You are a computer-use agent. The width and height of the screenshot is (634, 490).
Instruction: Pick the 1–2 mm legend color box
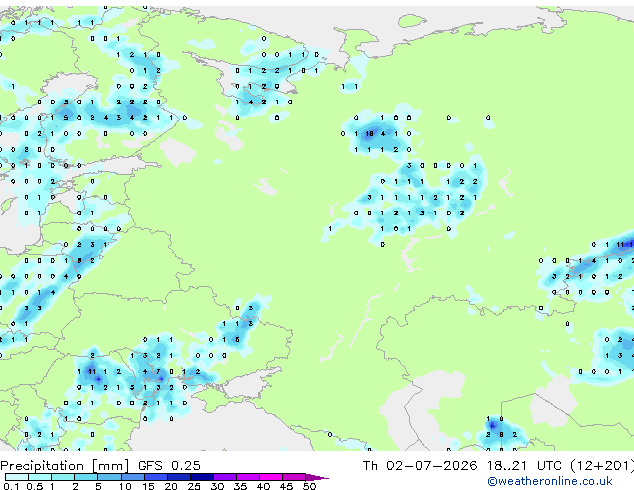[x=63, y=477]
